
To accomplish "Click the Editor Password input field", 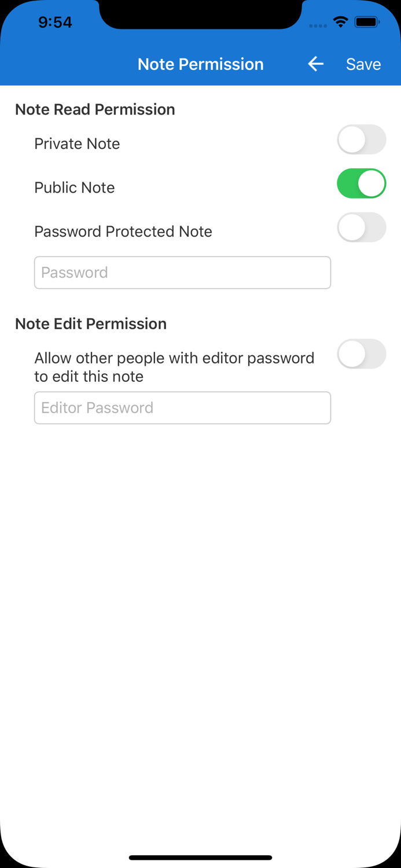I will pyautogui.click(x=182, y=407).
